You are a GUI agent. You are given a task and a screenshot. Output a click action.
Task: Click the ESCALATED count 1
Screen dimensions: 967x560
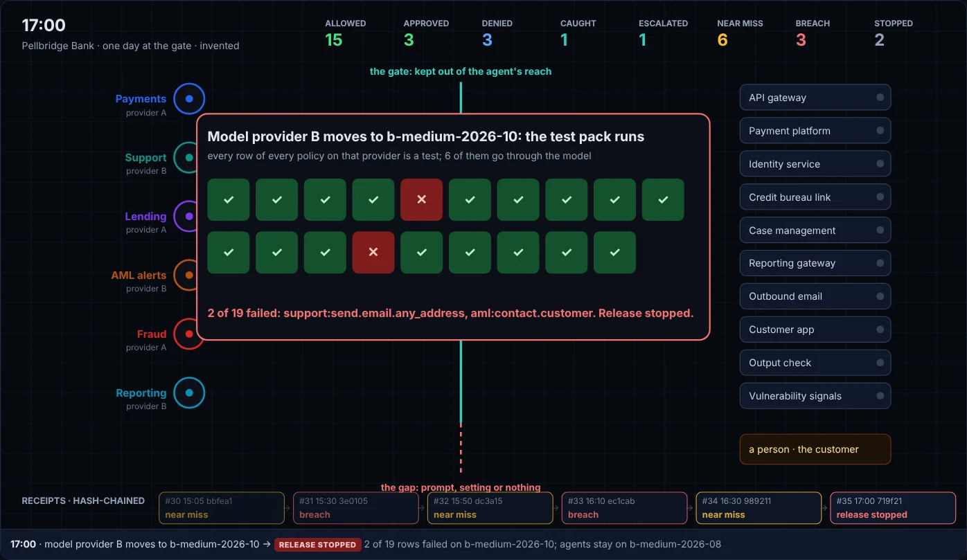[x=643, y=40]
